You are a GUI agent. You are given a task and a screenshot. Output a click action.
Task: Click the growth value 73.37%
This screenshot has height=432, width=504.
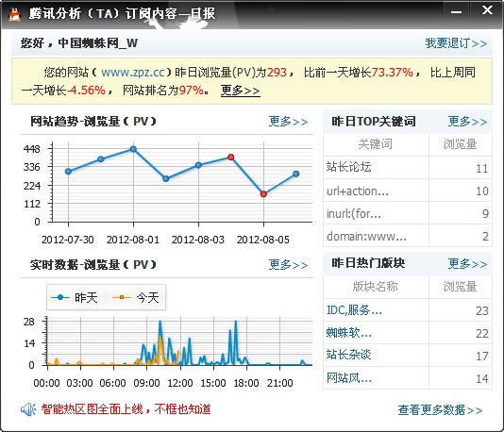pyautogui.click(x=392, y=73)
